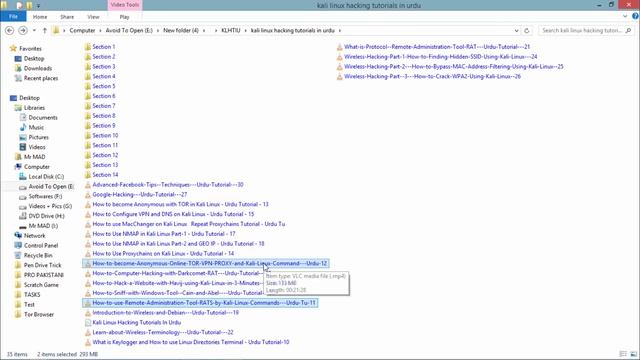Switch to the Home ribbon tab
The width and height of the screenshot is (640, 360).
pyautogui.click(x=40, y=17)
